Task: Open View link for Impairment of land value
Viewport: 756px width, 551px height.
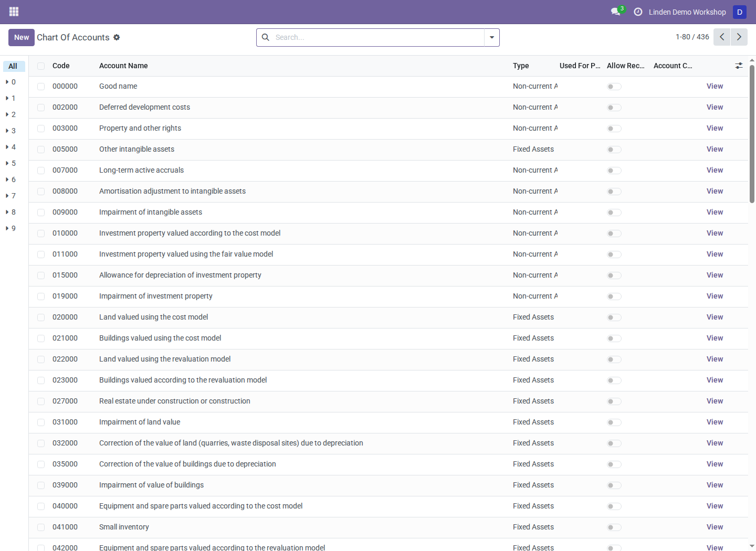Action: coord(715,422)
